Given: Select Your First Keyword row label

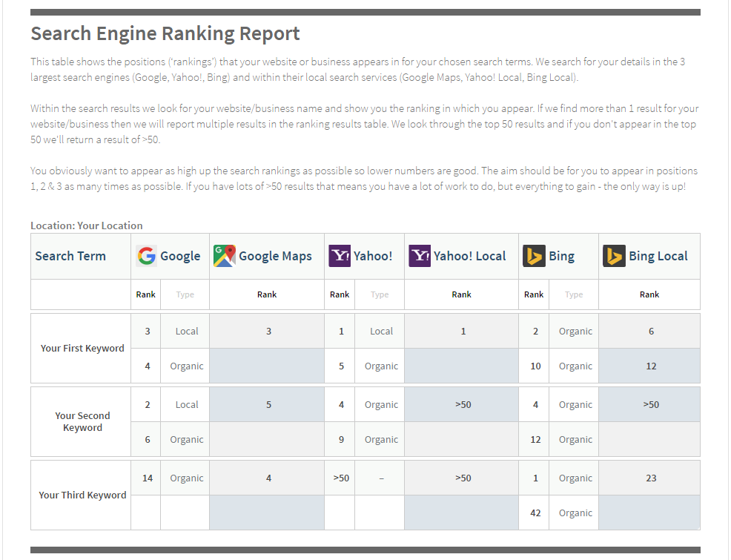Looking at the screenshot, I should (82, 349).
